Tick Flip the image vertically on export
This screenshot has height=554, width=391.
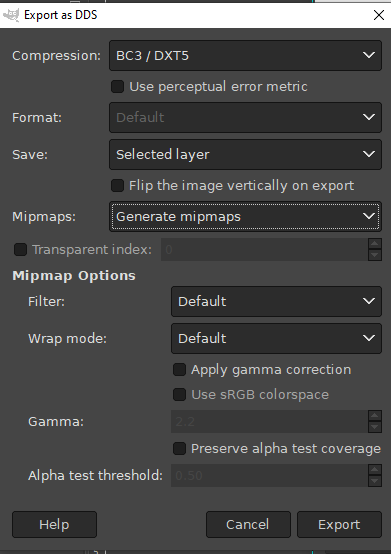117,185
